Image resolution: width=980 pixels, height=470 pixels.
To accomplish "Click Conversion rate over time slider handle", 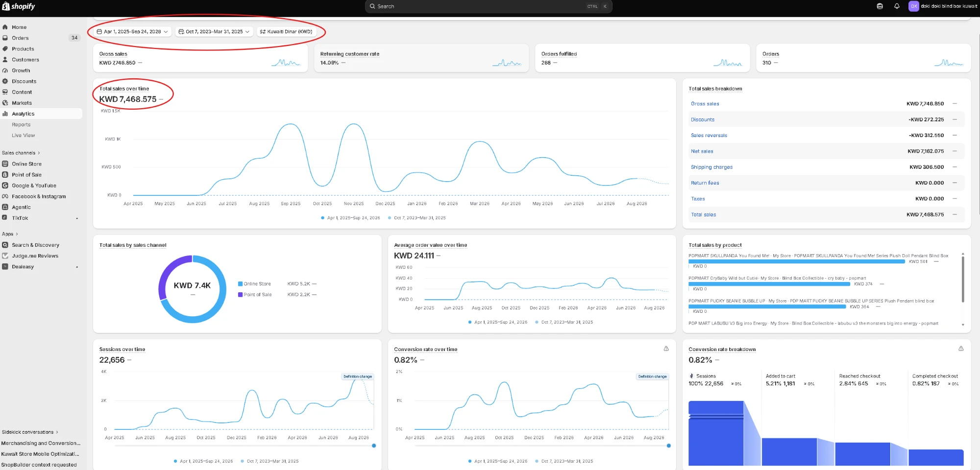I will point(668,446).
